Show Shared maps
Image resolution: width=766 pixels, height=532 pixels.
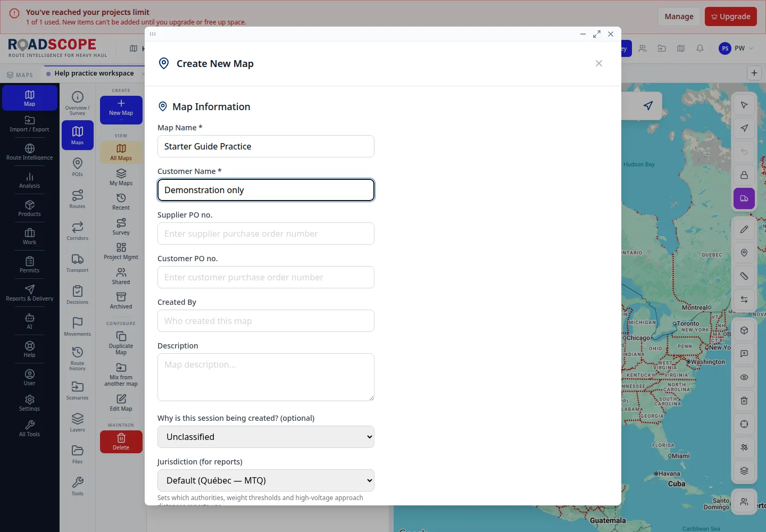tap(121, 276)
